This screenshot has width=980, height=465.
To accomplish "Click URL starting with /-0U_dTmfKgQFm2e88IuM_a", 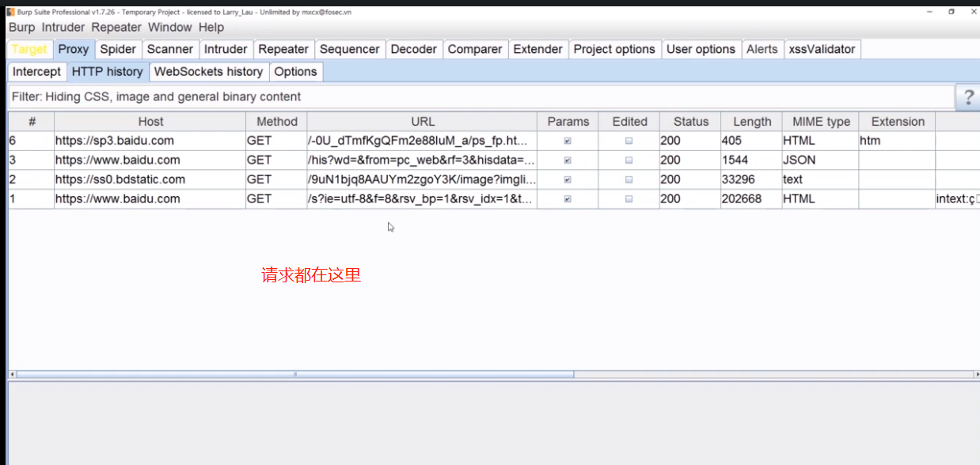I will click(x=422, y=141).
